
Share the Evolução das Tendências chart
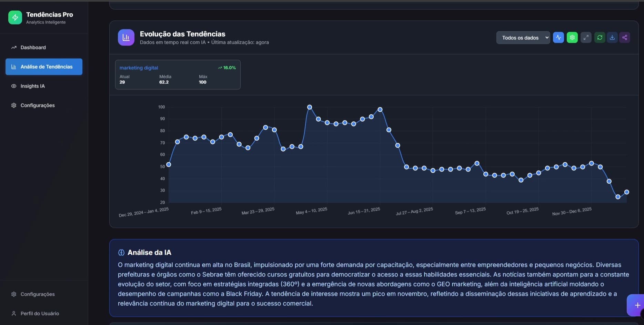624,37
